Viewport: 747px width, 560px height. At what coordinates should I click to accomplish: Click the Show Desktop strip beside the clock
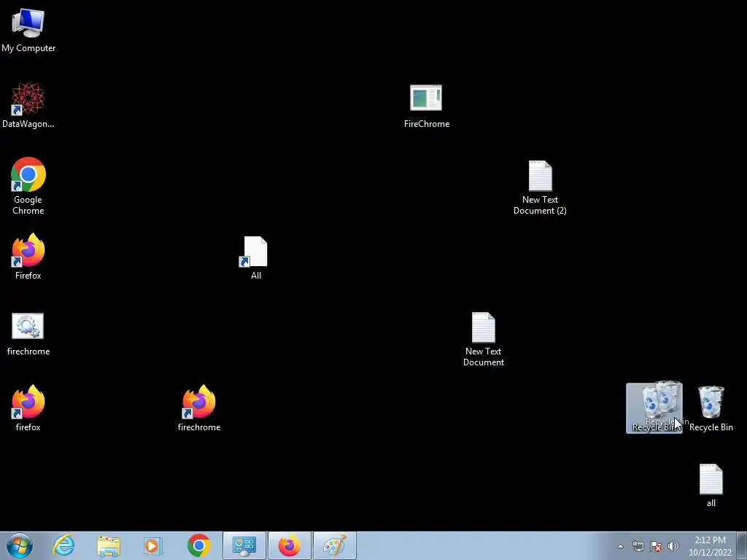click(743, 545)
